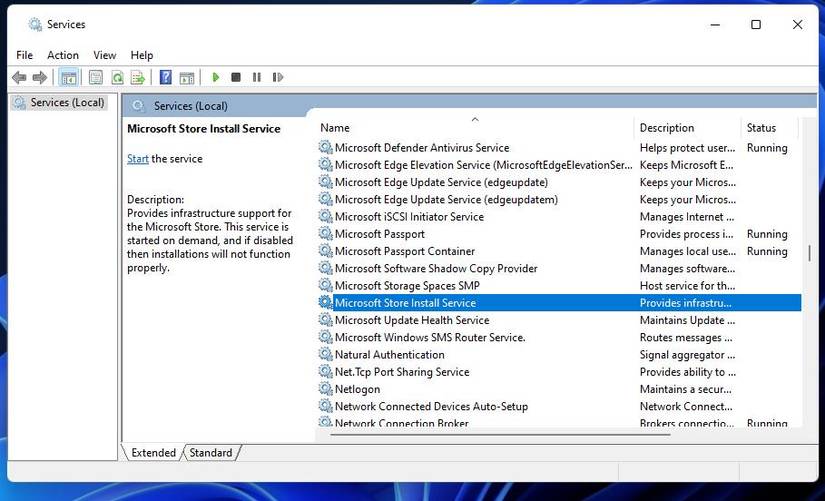Click gear icon beside Net.Tcp Port Sharing Service
Viewport: 825px width, 501px height.
[x=326, y=372]
